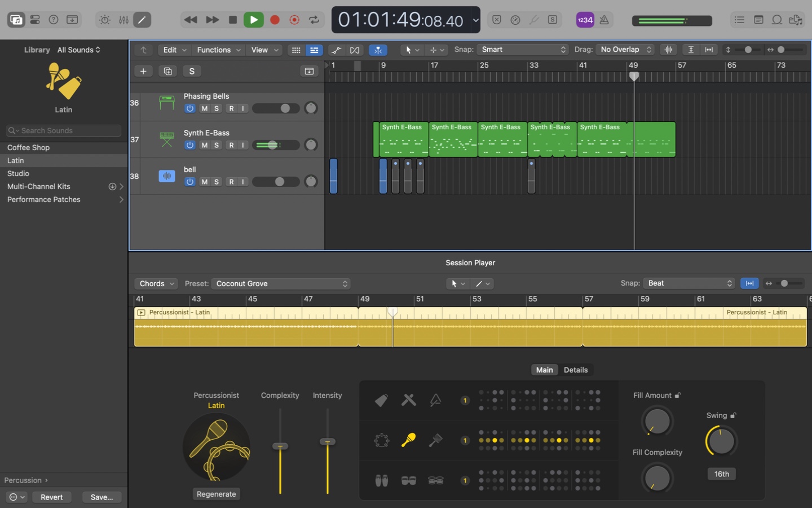Select the tambourine instrument icon
This screenshot has height=508, width=812.
pos(382,440)
